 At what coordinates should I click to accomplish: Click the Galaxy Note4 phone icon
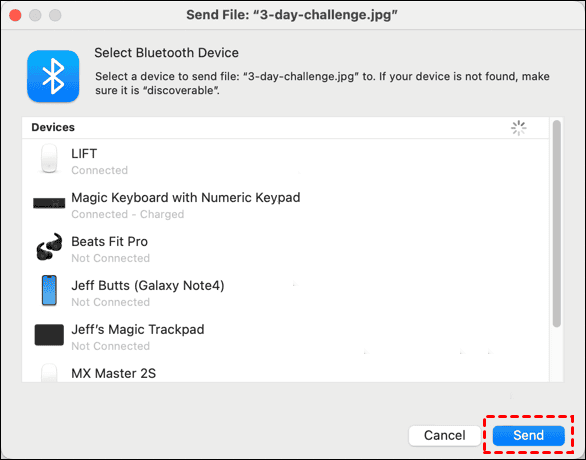click(x=49, y=290)
